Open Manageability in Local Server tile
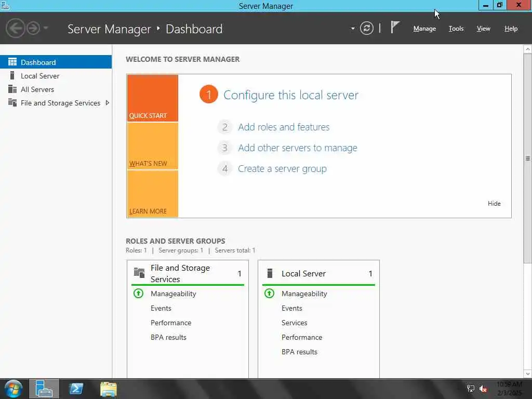532x399 pixels. [304, 294]
